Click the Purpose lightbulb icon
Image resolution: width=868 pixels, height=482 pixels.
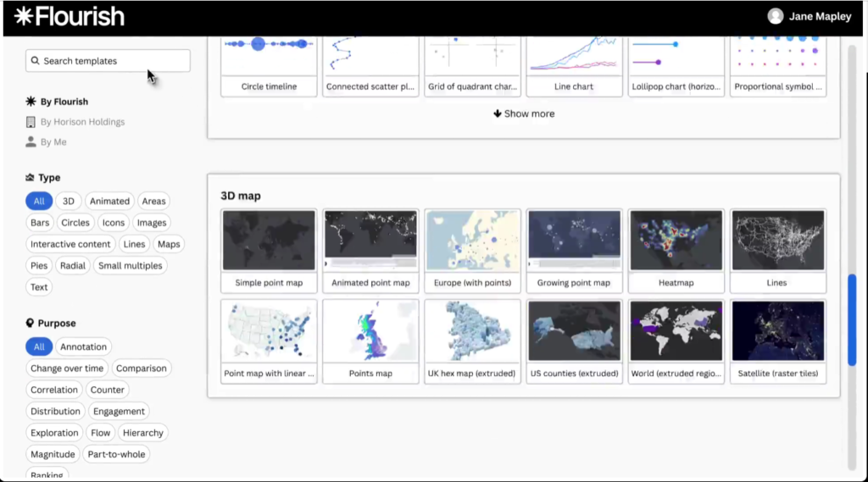point(30,324)
